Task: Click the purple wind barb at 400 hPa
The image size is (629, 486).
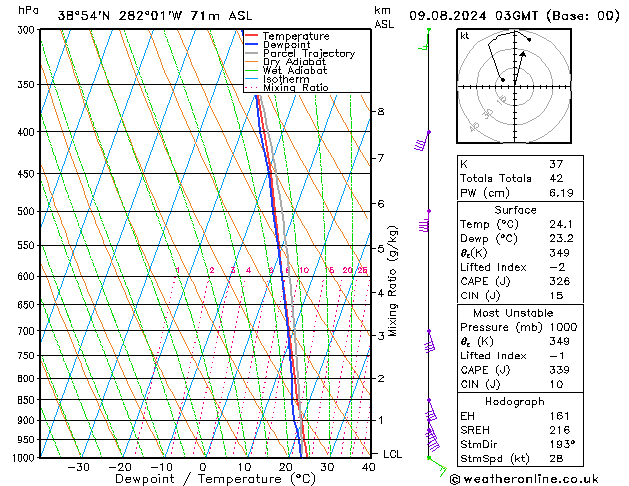Action: (x=422, y=141)
